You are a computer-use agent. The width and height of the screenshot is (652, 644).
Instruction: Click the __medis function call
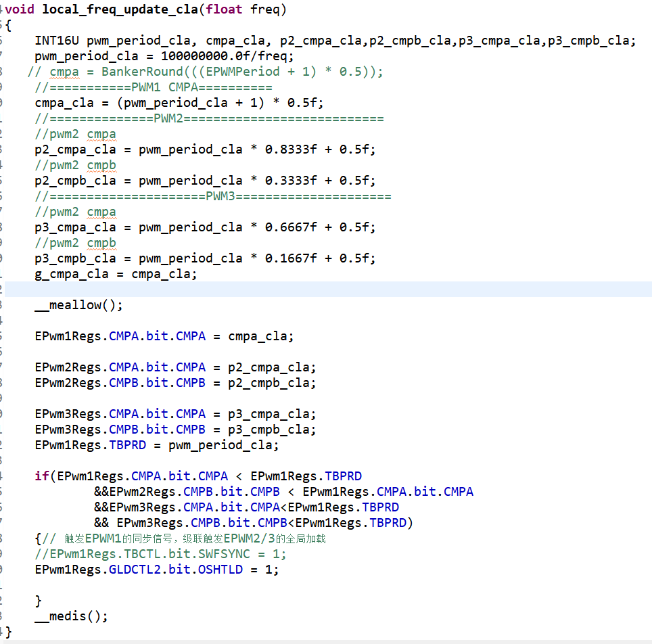pyautogui.click(x=71, y=616)
